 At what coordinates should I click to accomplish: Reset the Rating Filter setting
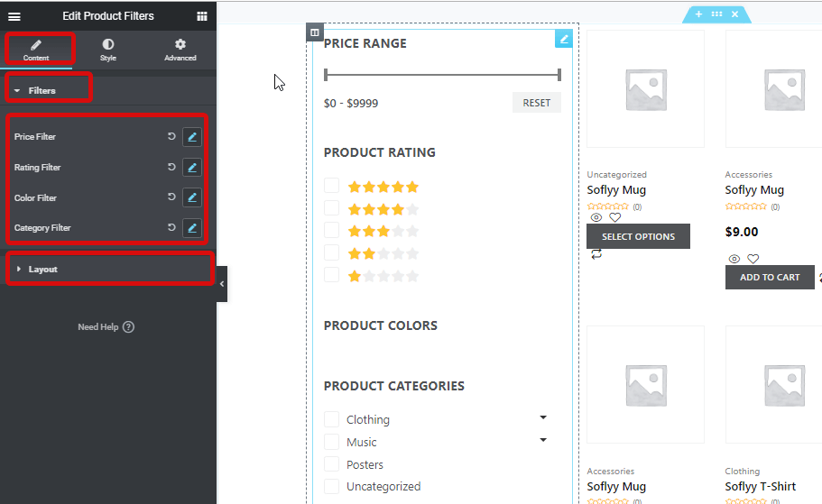coord(171,167)
